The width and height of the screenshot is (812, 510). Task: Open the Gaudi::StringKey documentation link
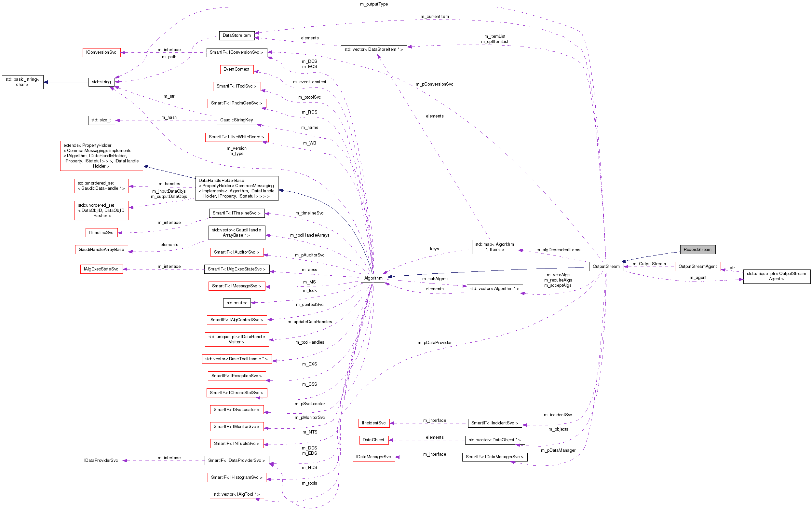237,120
